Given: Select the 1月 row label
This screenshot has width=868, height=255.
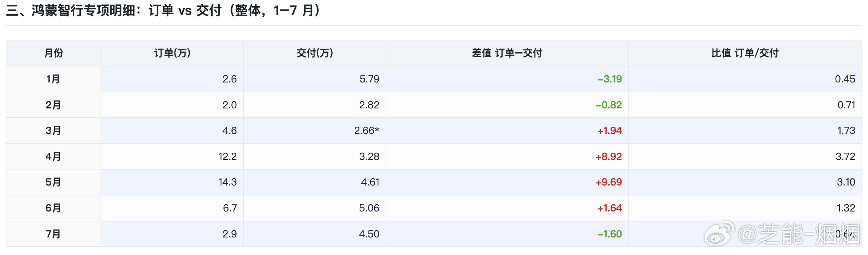Looking at the screenshot, I should (53, 79).
